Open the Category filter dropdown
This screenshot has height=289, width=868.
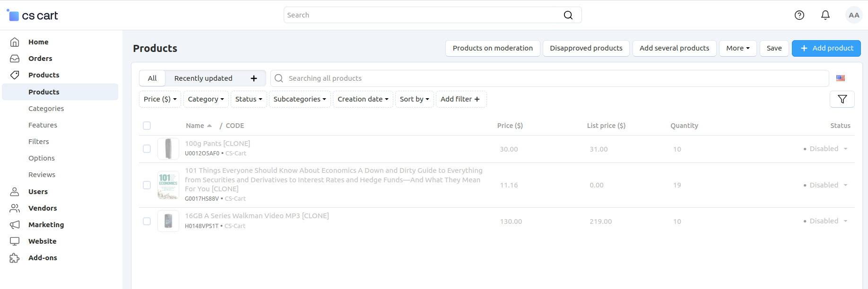point(206,99)
